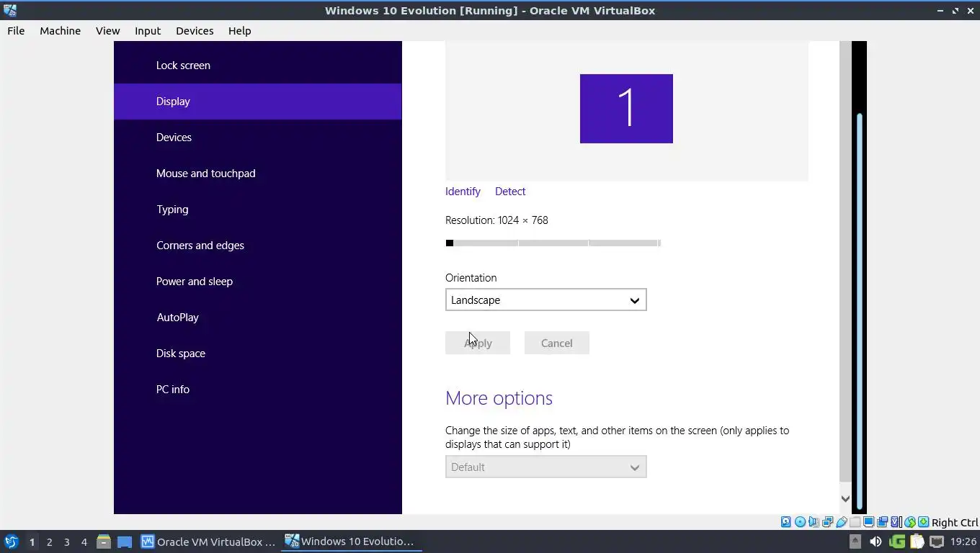
Task: Click the grey settings pane scrollbar
Action: pos(845,262)
